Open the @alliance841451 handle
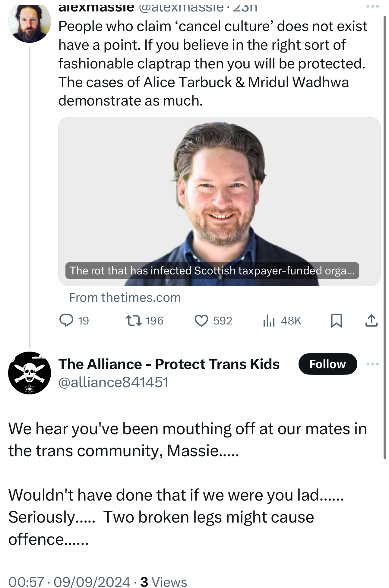389x588 pixels. pyautogui.click(x=113, y=382)
